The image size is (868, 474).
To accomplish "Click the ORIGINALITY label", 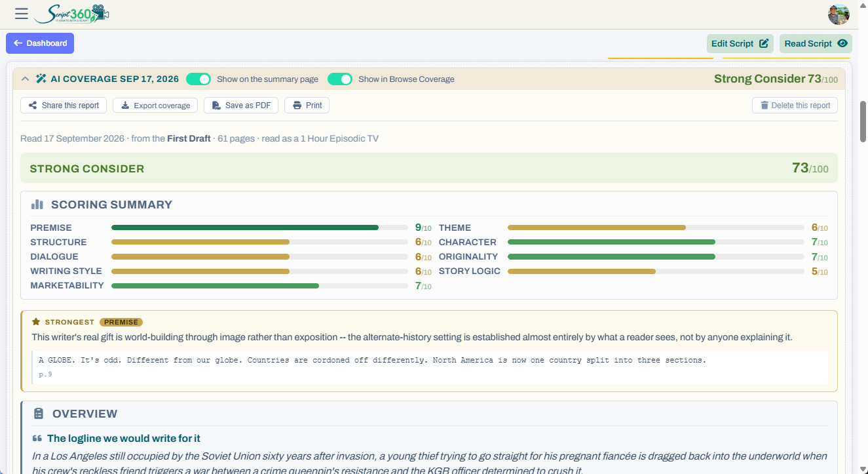I will click(468, 256).
